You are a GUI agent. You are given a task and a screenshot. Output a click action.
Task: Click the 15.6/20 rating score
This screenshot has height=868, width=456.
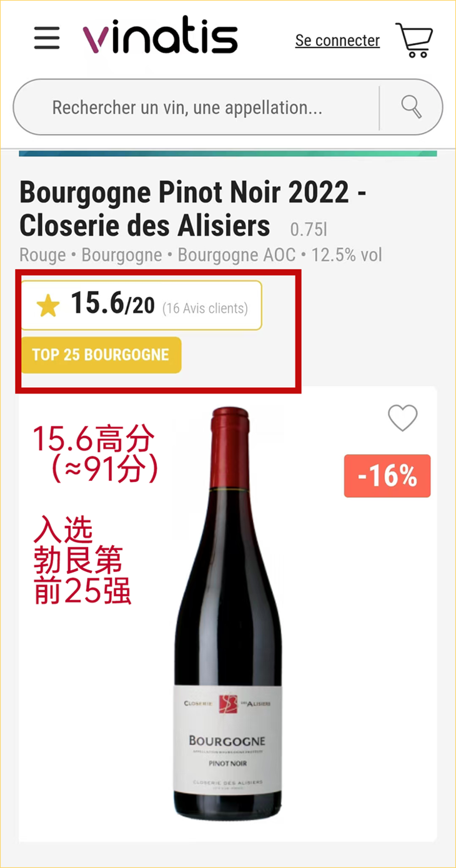click(112, 304)
